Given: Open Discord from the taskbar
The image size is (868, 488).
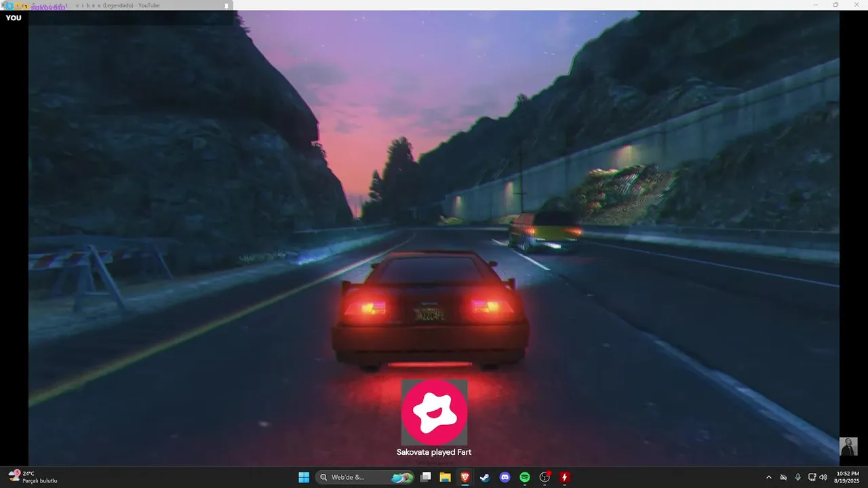Looking at the screenshot, I should point(505,477).
